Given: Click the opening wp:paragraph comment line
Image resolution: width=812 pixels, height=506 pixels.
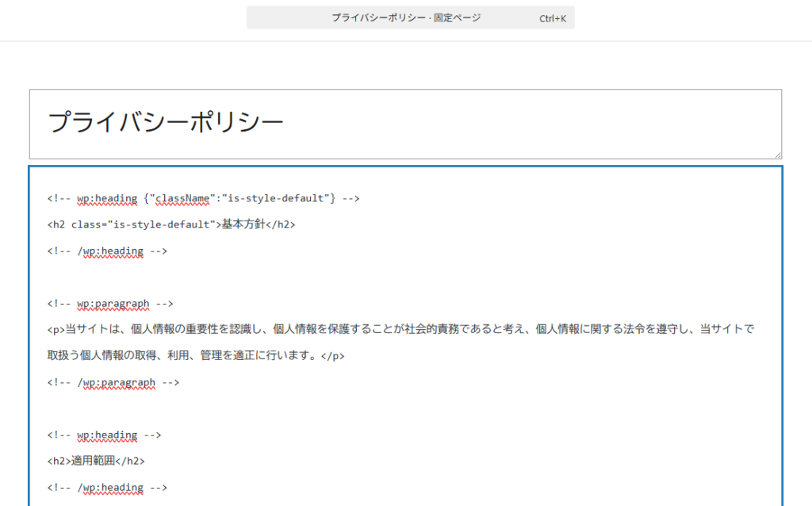Looking at the screenshot, I should coord(110,303).
